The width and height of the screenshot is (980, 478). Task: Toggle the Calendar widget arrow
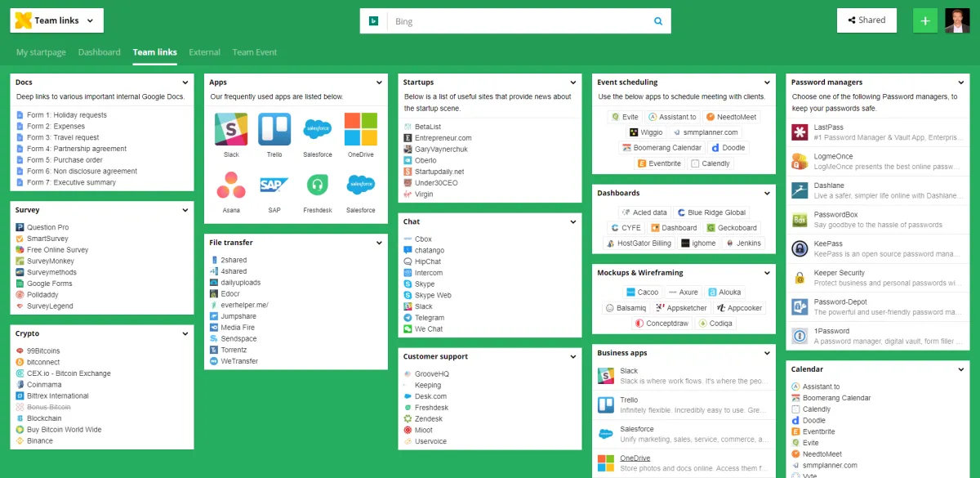[961, 369]
